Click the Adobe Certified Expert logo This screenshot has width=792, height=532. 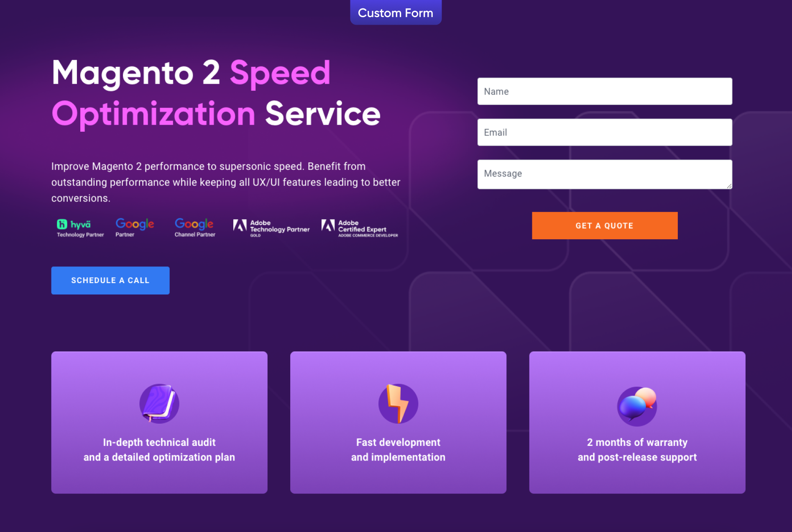coord(360,228)
